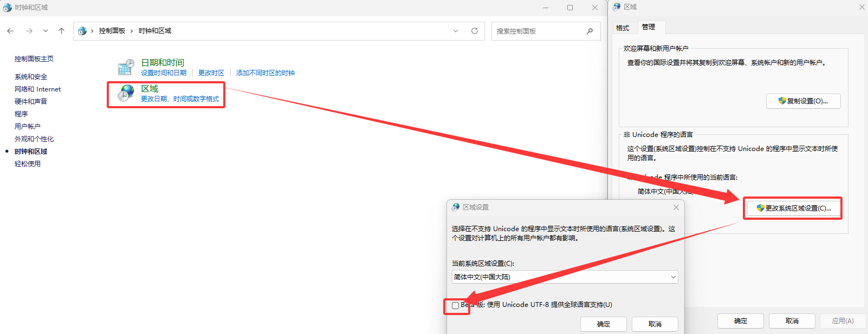Viewport: 868px width, 334px height.
Task: Close the 区域设置 dialog
Action: [x=676, y=207]
